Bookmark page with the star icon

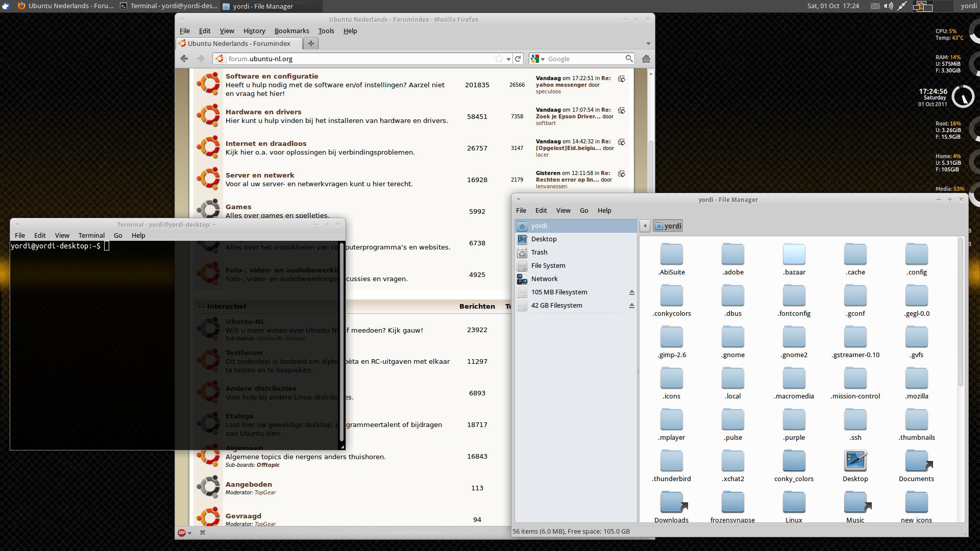click(499, 59)
